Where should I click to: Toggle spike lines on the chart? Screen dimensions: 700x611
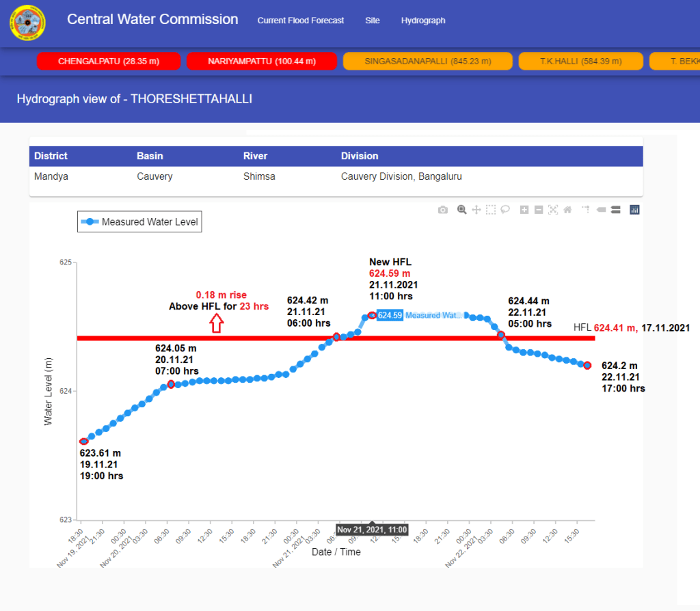586,210
